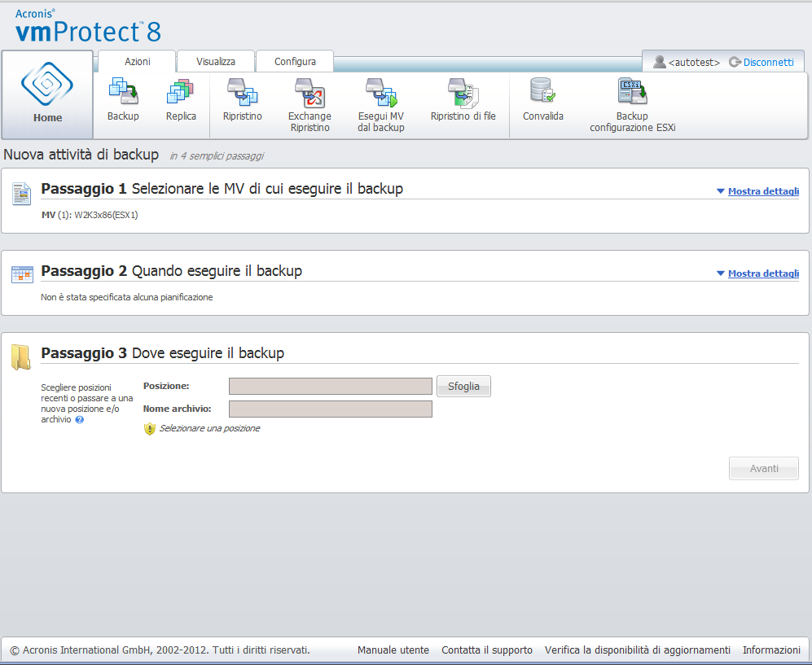Click the 'Nuova attività di backup' heading
This screenshot has width=812, height=665.
(81, 155)
